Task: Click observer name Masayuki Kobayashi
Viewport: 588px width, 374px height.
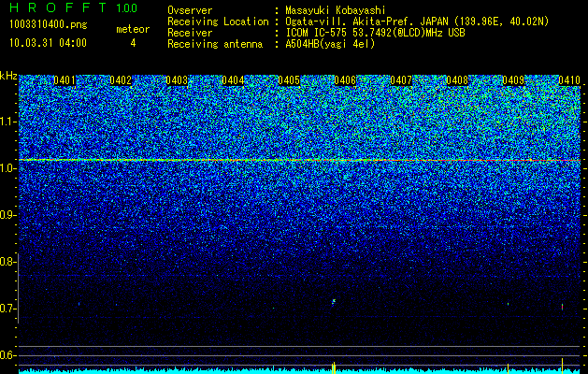Action: click(336, 11)
